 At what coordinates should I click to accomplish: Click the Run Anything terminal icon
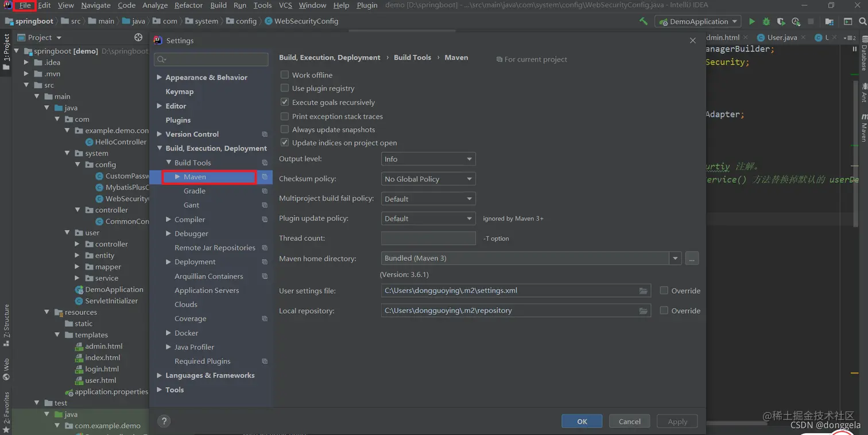[x=848, y=21]
